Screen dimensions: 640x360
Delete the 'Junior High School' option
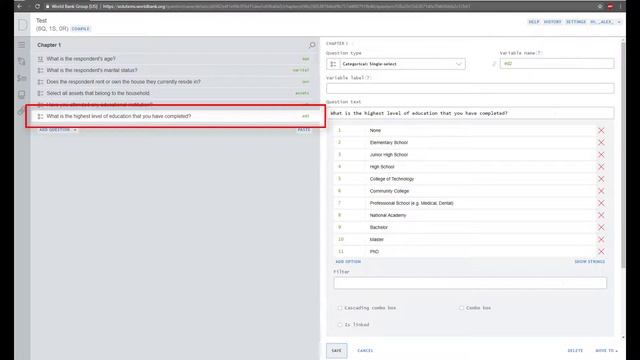(x=601, y=155)
